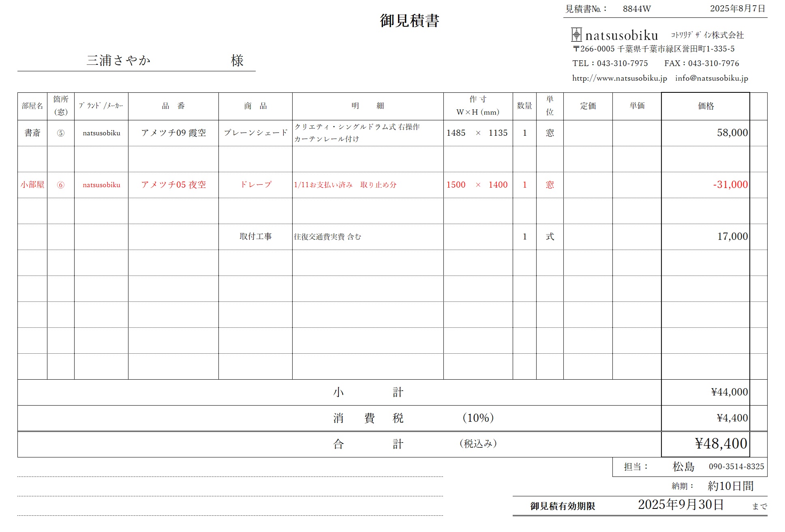Click the 1/11お支払い済み 取り止め分 note
Image resolution: width=785 pixels, height=532 pixels.
(x=345, y=185)
